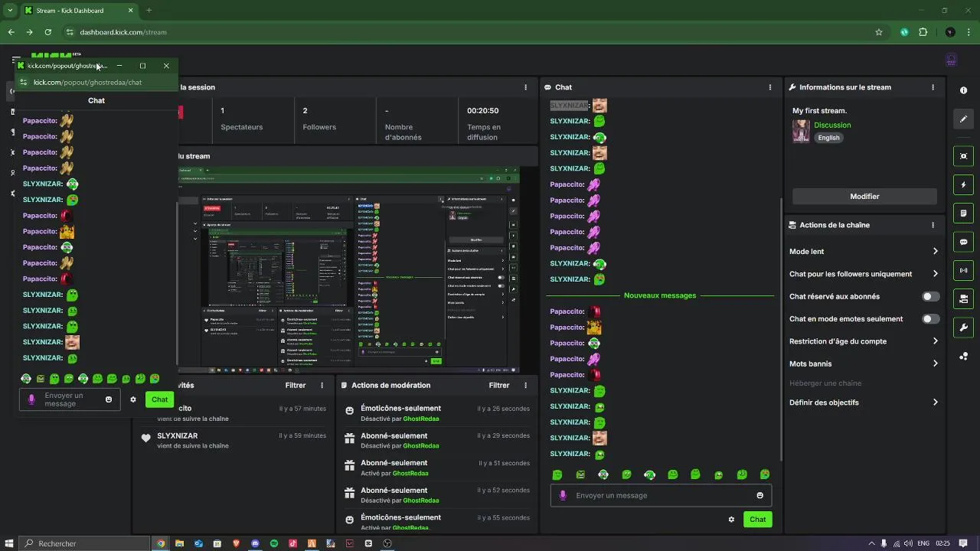Click the stream preview thumbnail
The width and height of the screenshot is (980, 551).
(x=348, y=271)
